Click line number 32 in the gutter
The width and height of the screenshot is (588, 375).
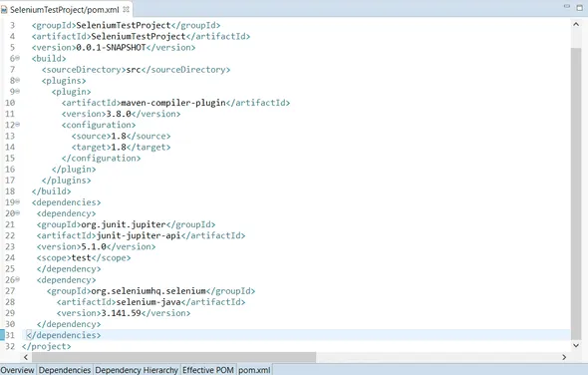click(10, 346)
